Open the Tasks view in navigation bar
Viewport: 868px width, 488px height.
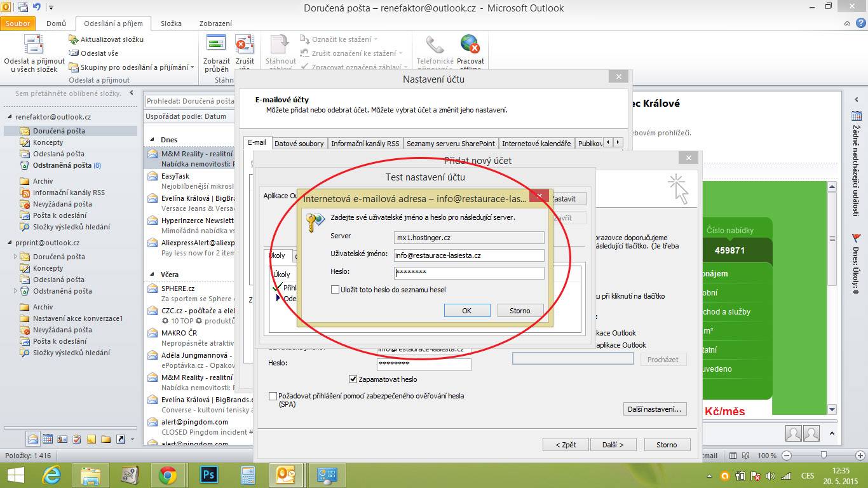click(77, 438)
